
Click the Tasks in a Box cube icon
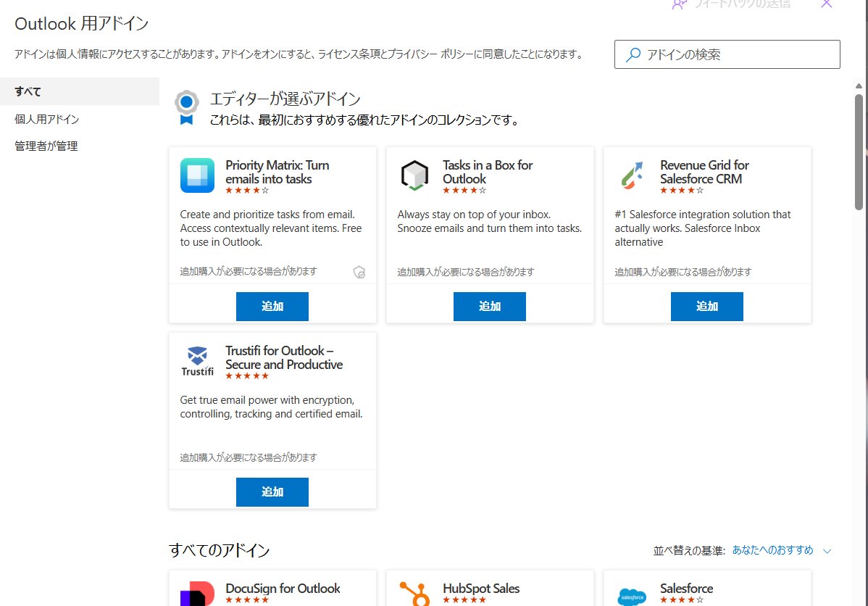pos(414,175)
